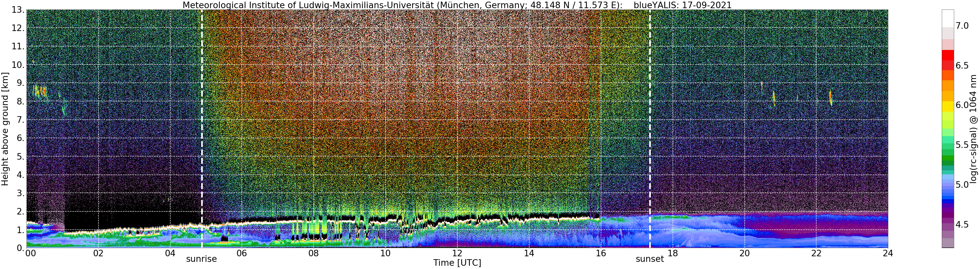The width and height of the screenshot is (980, 269).
Task: Click the colorbar tick value 6.5
Action: (962, 65)
